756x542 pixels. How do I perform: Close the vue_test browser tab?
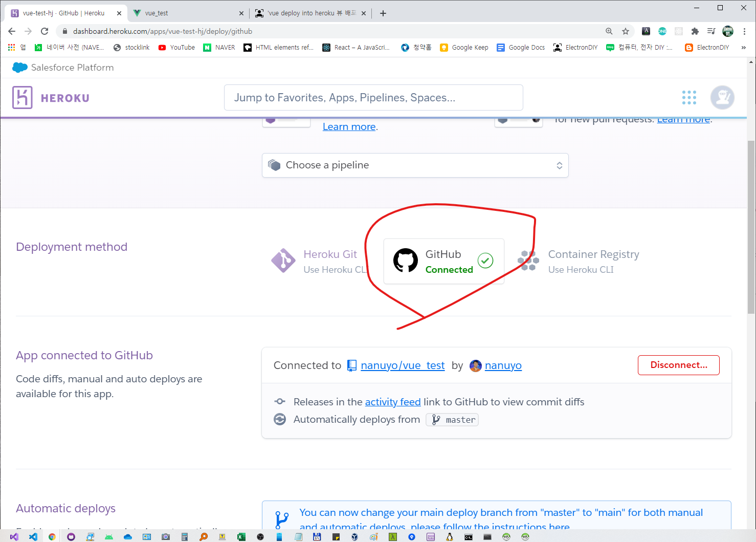241,13
